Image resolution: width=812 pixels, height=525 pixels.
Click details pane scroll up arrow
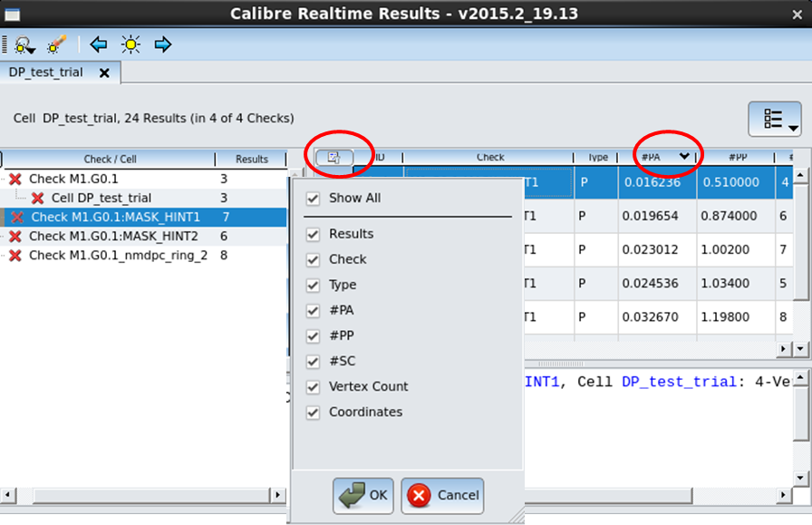click(800, 378)
